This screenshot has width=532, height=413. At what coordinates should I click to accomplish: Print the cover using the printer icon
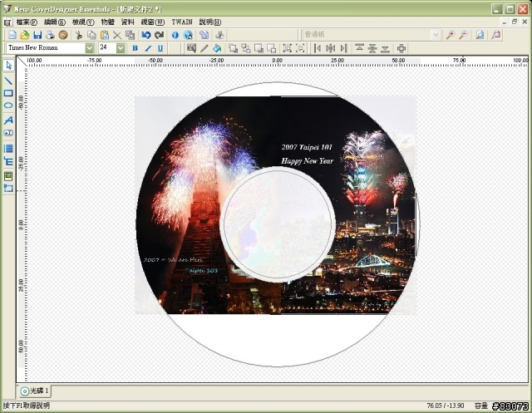click(50, 35)
